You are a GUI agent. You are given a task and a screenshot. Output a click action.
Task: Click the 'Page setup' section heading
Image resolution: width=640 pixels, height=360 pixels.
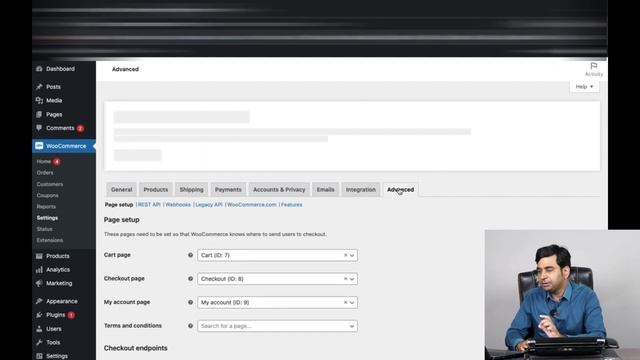(122, 220)
